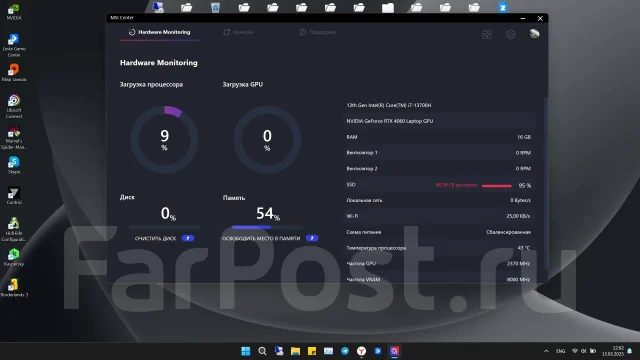Open File Explorer from taskbar
640x360 pixels.
coord(296,351)
